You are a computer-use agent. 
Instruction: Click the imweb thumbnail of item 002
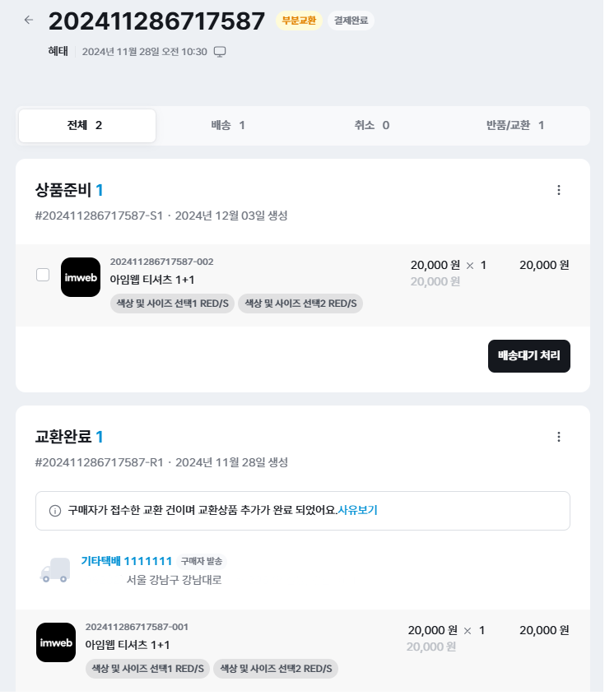pyautogui.click(x=81, y=277)
